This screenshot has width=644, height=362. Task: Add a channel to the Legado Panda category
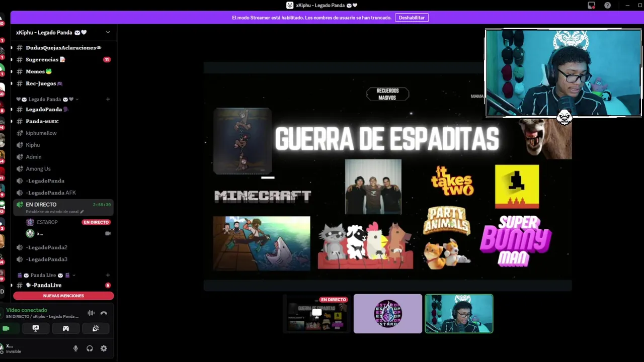point(108,100)
